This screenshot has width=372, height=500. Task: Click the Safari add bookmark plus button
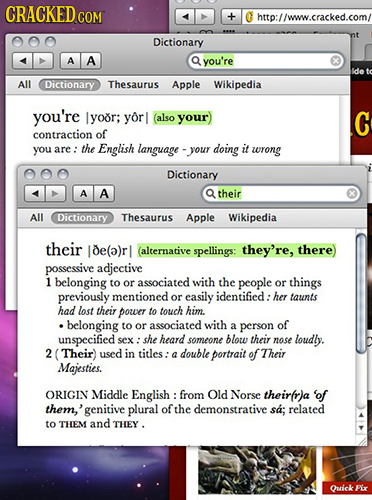pos(231,16)
